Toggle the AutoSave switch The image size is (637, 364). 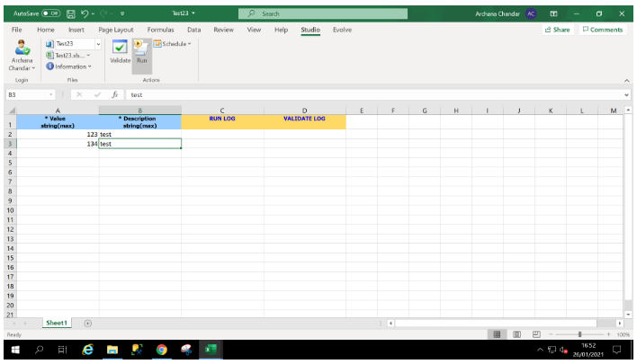pyautogui.click(x=50, y=13)
